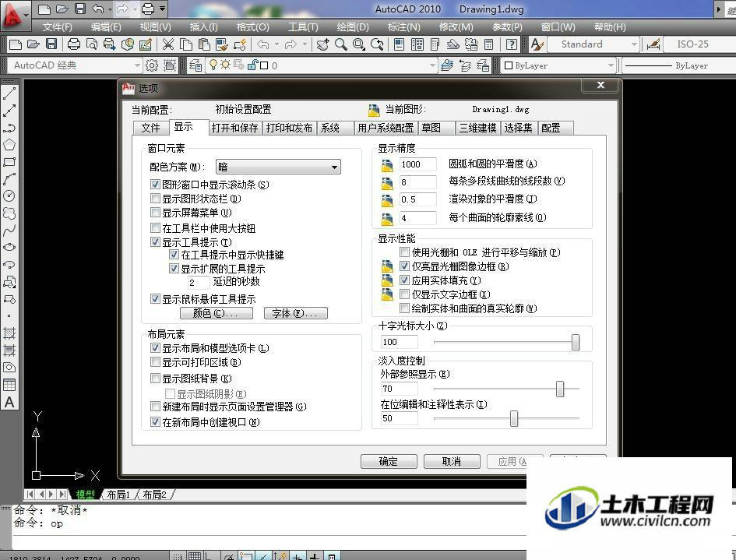736x560 pixels.
Task: Toggle 应用实体填充 checkbox
Action: coord(405,280)
